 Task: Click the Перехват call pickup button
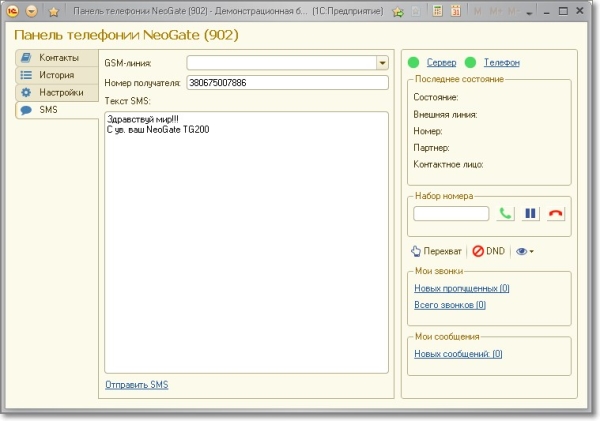[438, 251]
